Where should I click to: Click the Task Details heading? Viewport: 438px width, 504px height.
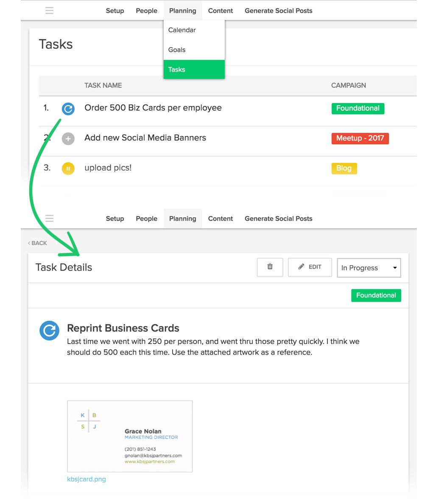tap(64, 267)
